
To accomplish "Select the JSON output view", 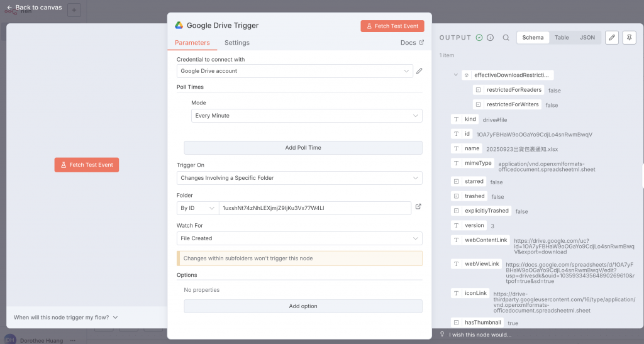I will (x=587, y=37).
